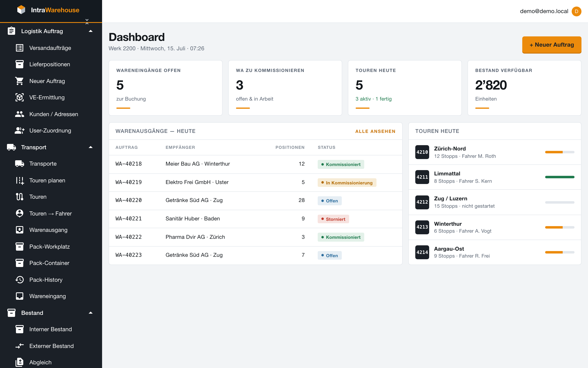Collapse the Transport section arrow
The width and height of the screenshot is (588, 368).
coord(91,147)
